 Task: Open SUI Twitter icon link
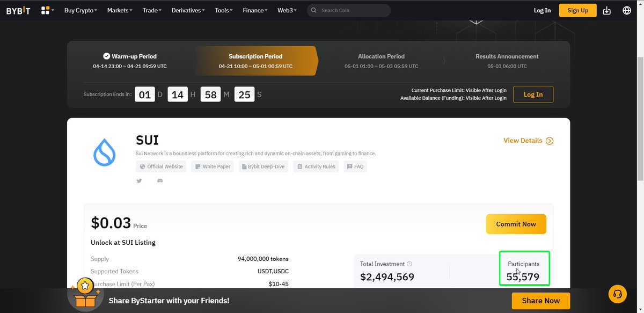point(139,181)
